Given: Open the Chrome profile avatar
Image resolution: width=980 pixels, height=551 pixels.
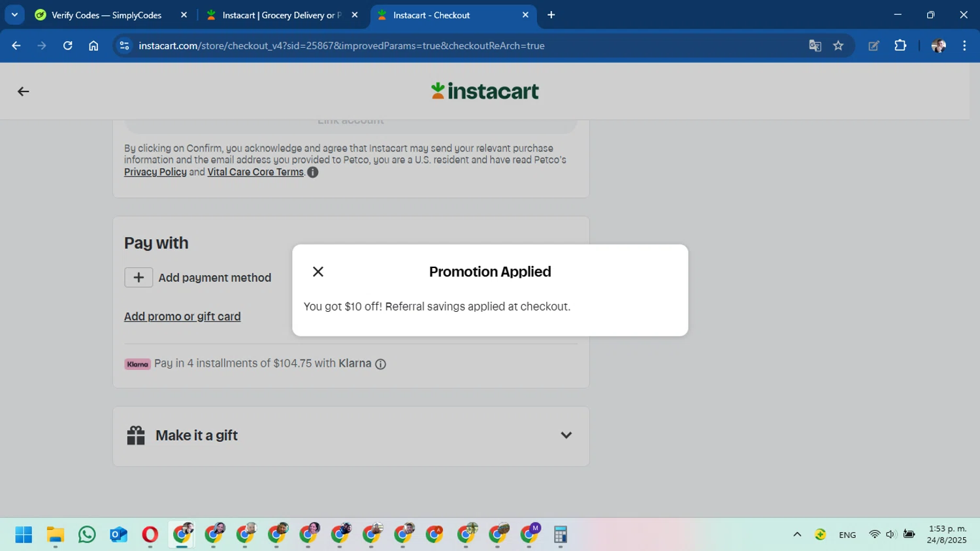Looking at the screenshot, I should coord(939,46).
